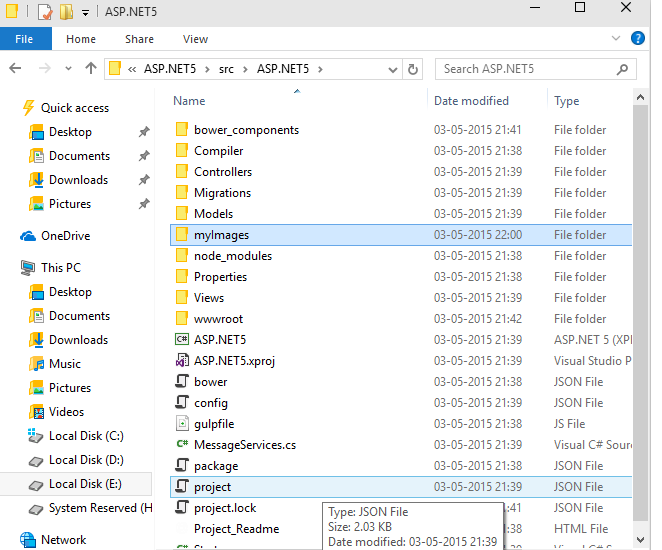Switch to the Home ribbon tab
Image resolution: width=662 pixels, height=550 pixels.
[81, 39]
